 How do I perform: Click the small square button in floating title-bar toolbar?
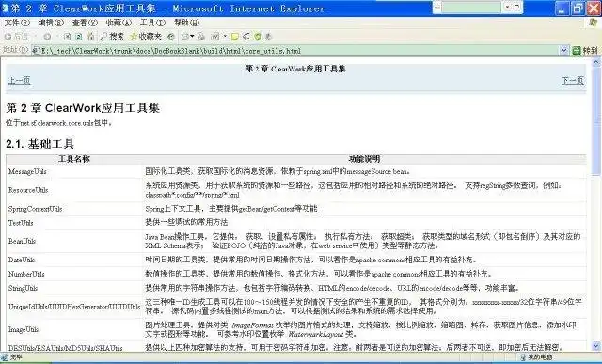click(x=516, y=7)
